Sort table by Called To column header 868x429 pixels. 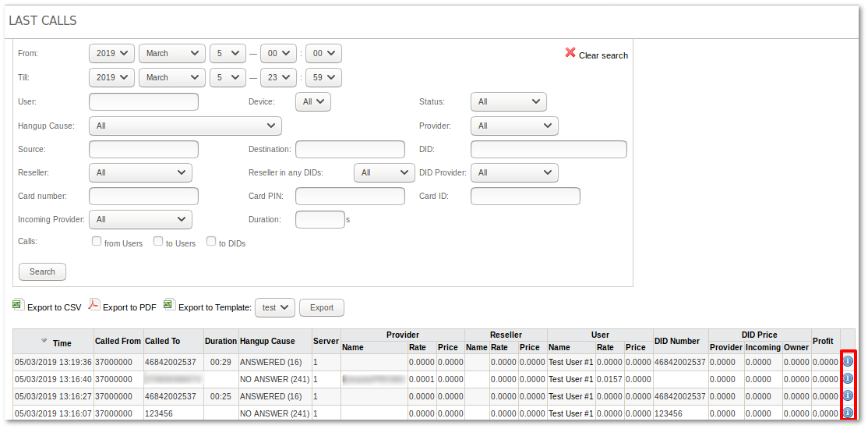[162, 342]
